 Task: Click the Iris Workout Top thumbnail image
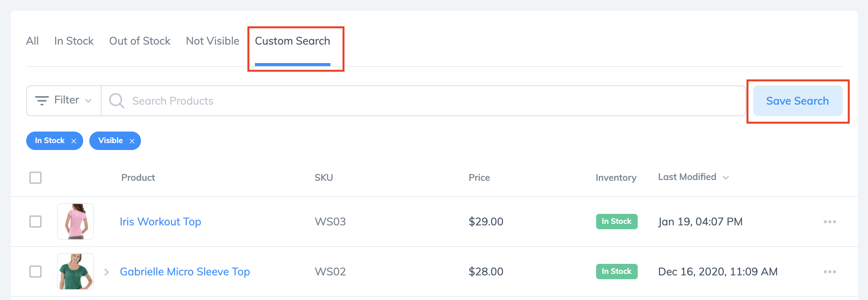[x=75, y=222]
